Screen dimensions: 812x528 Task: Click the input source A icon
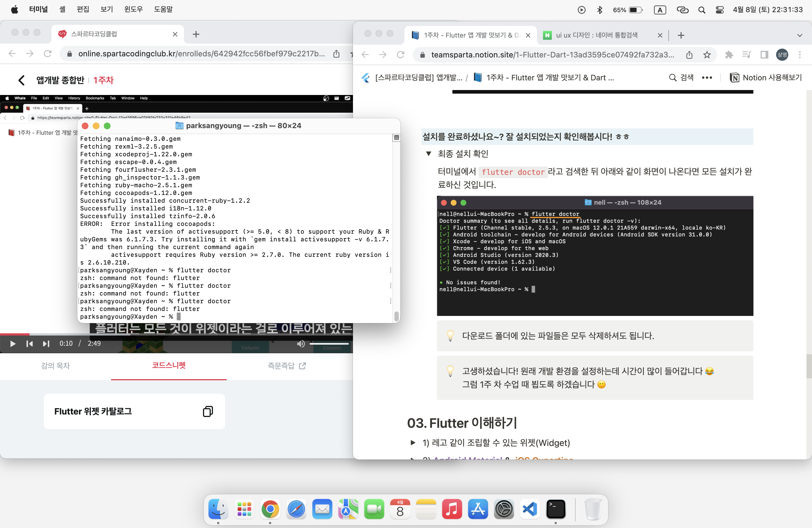click(660, 10)
